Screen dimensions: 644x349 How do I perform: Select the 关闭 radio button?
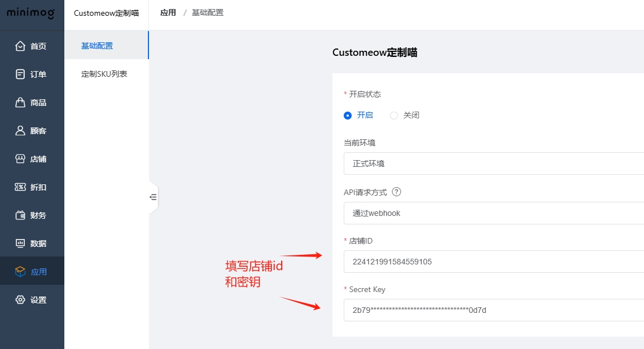pyautogui.click(x=394, y=116)
